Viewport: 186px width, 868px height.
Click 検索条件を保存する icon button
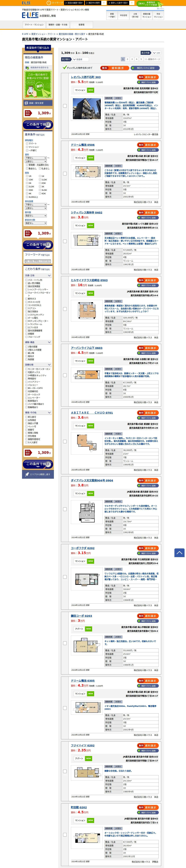[38, 67]
